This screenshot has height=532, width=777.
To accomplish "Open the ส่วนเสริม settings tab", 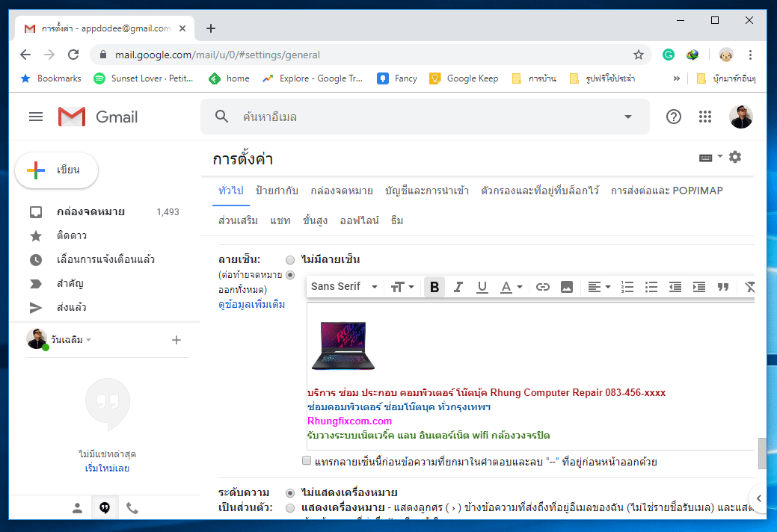I will [238, 220].
